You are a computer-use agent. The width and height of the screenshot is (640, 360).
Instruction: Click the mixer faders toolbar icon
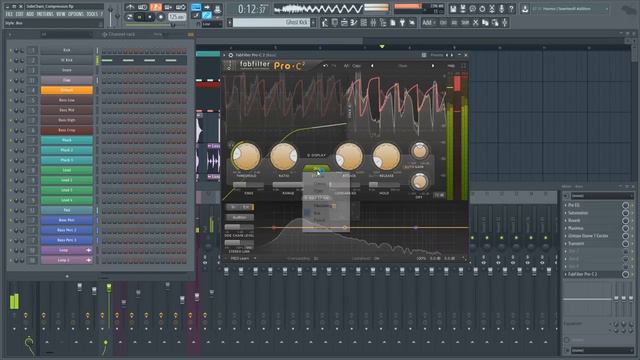(x=373, y=23)
